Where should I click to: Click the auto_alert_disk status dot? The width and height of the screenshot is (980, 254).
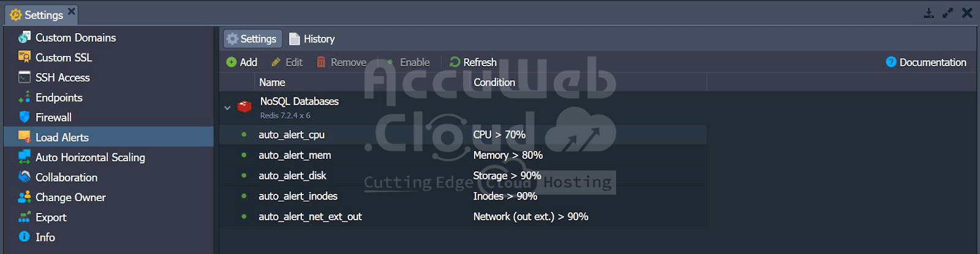point(244,175)
